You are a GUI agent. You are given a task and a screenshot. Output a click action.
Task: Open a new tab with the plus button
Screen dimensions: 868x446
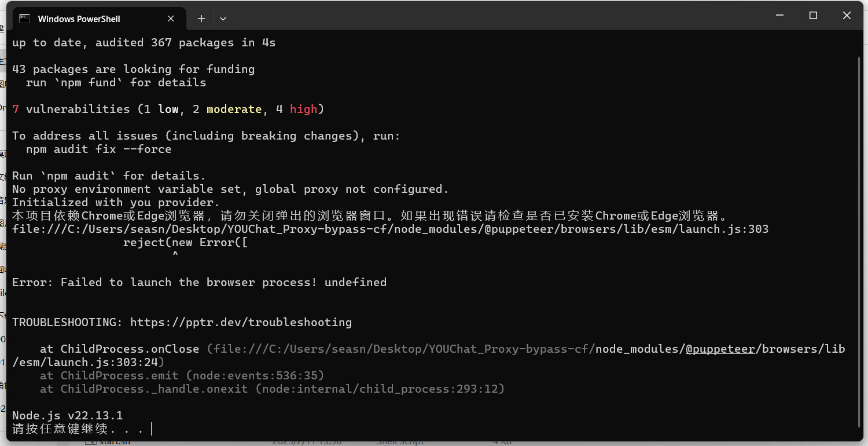click(201, 19)
